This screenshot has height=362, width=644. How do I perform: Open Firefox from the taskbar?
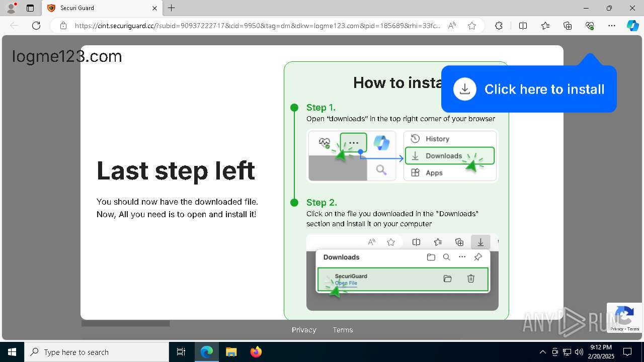(256, 352)
